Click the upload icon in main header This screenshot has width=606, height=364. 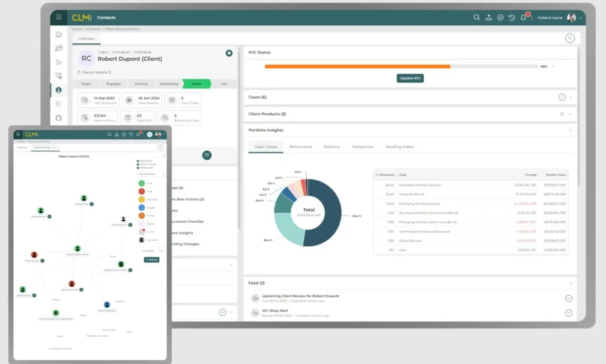tap(488, 17)
